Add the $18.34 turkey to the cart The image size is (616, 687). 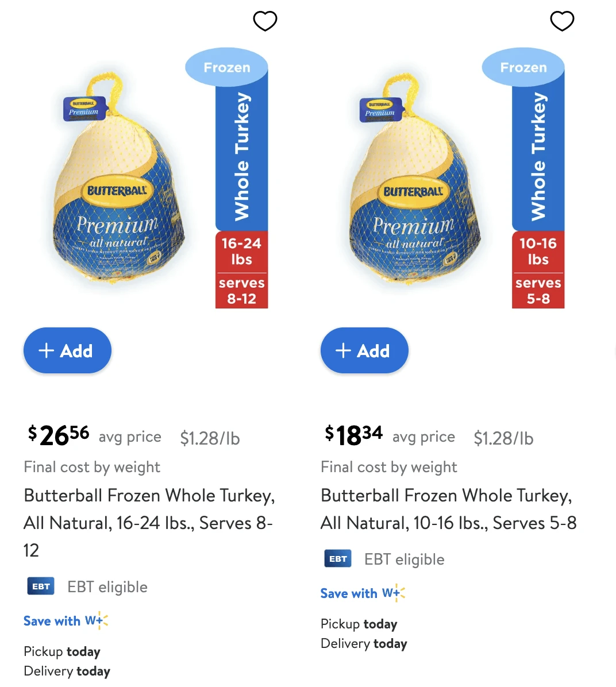coord(364,350)
